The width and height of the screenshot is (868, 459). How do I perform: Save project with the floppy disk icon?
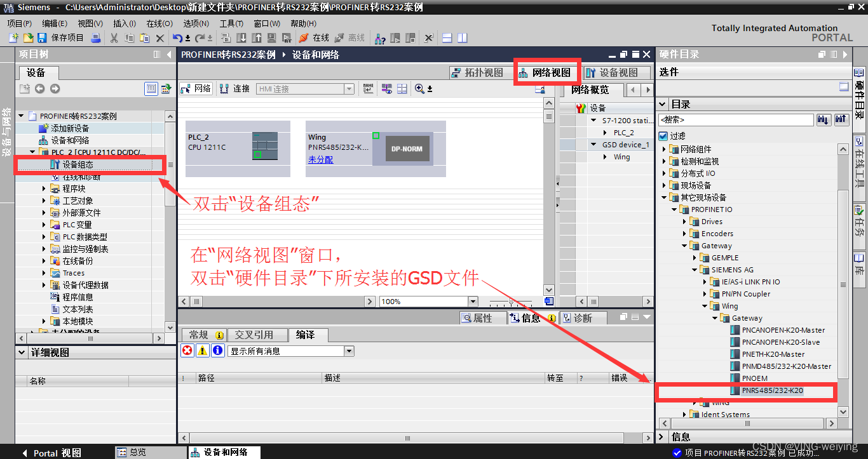point(42,38)
